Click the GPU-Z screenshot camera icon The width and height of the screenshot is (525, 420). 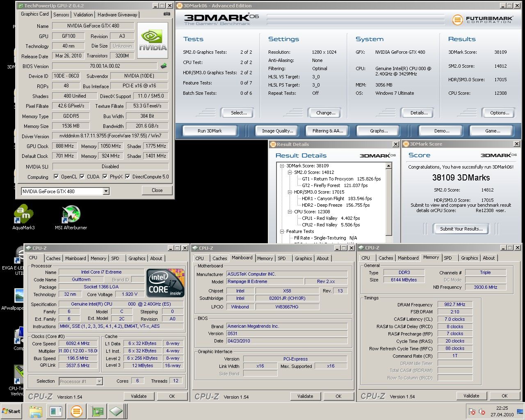pos(166,14)
